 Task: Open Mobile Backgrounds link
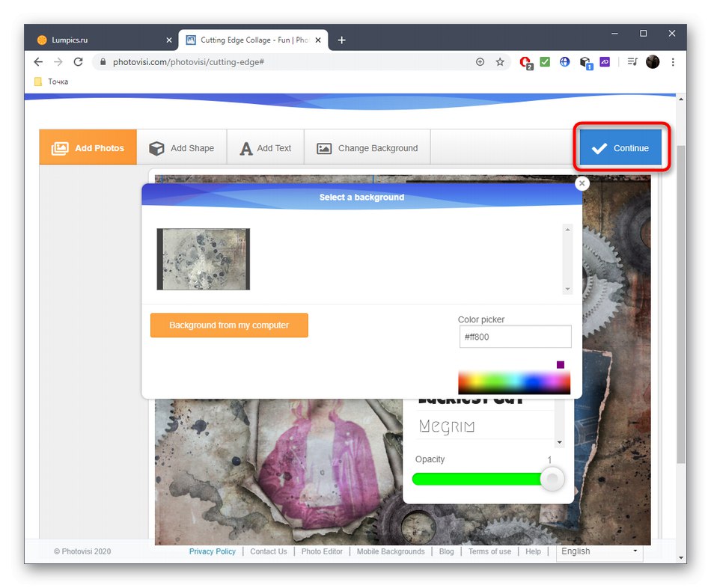pyautogui.click(x=391, y=551)
